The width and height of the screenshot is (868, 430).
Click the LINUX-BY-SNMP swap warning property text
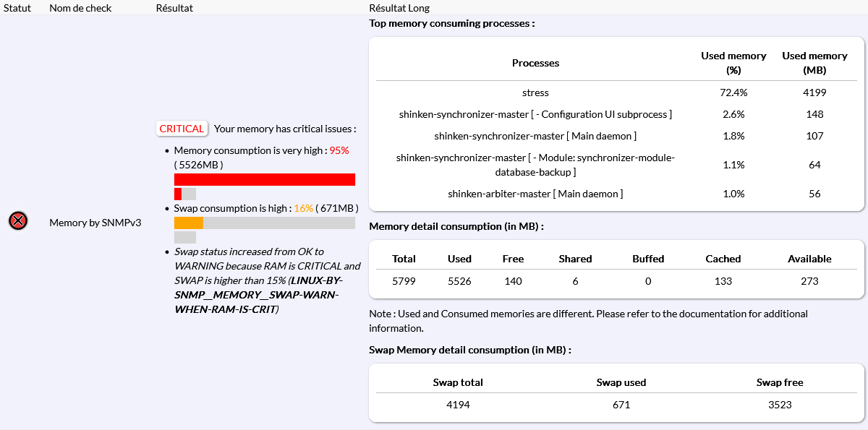(x=257, y=295)
